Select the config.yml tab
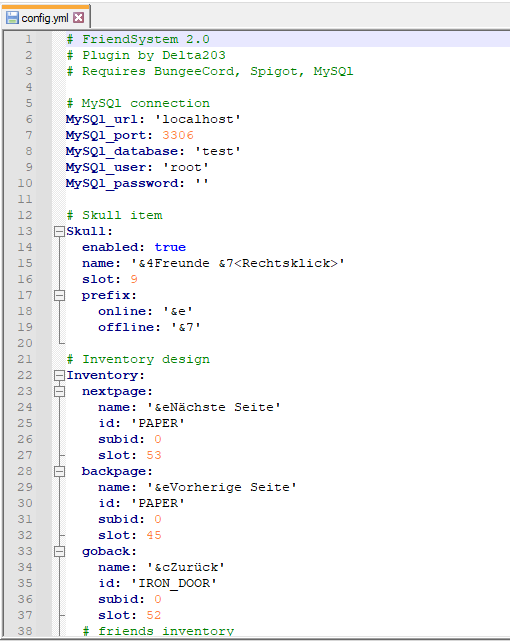The image size is (510, 641). click(x=45, y=18)
